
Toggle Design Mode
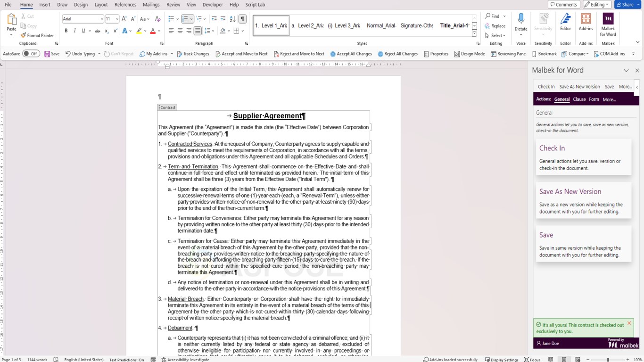pyautogui.click(x=469, y=54)
